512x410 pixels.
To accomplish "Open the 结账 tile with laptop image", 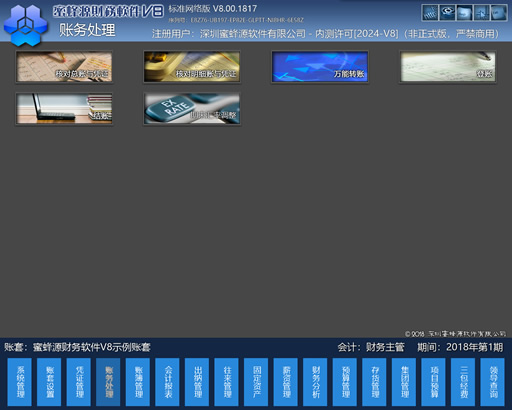I will point(64,109).
